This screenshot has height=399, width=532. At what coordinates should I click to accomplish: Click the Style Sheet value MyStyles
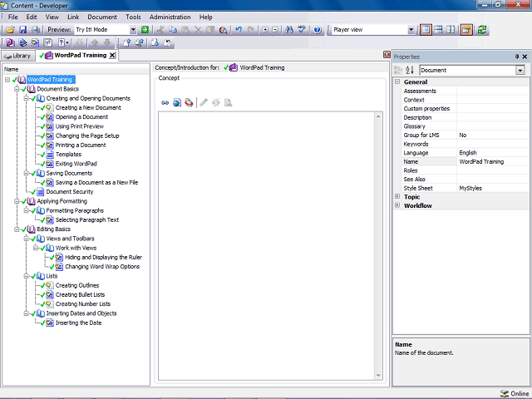pos(470,189)
